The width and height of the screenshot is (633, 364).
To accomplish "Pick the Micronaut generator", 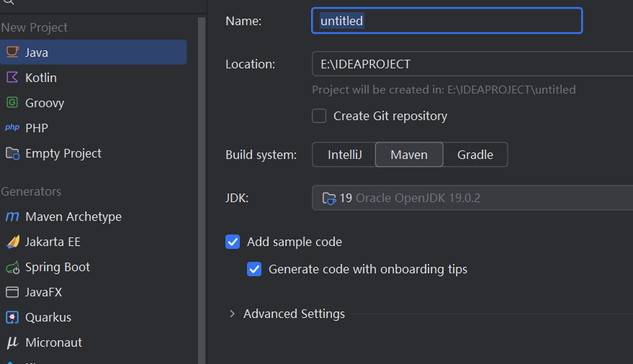I will click(93, 342).
